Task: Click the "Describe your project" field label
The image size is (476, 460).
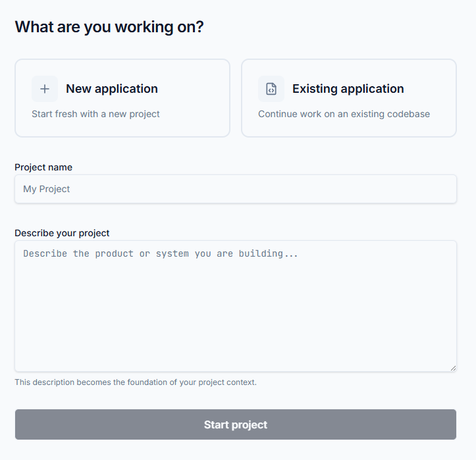Action: [x=62, y=233]
